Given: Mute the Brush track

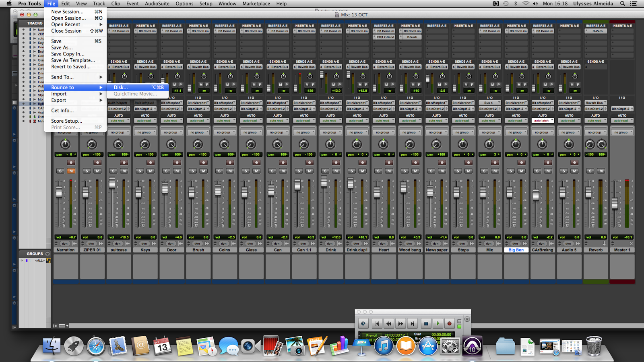Looking at the screenshot, I should point(204,171).
